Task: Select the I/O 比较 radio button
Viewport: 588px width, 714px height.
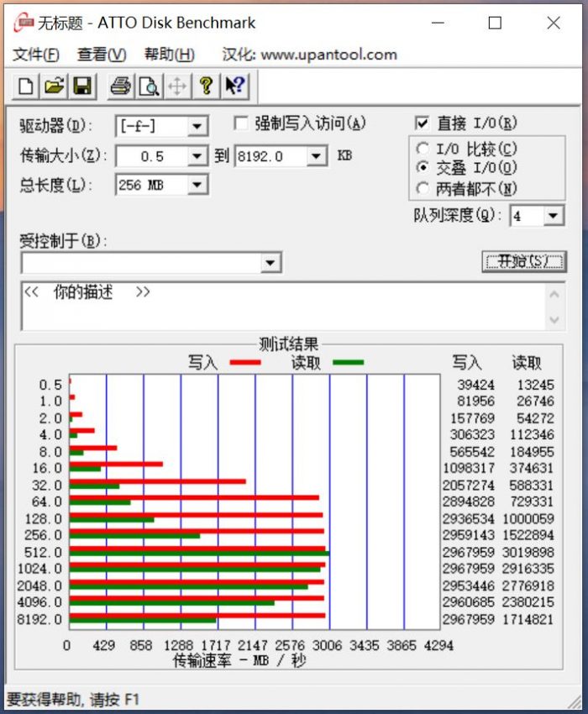Action: coord(423,149)
